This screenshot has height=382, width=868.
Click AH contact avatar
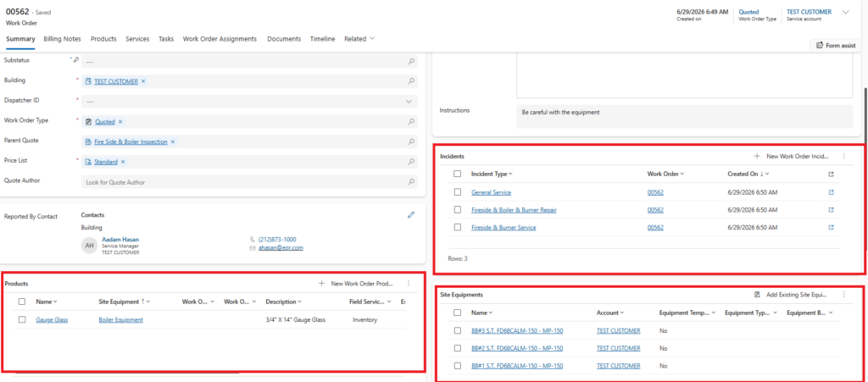(x=89, y=246)
